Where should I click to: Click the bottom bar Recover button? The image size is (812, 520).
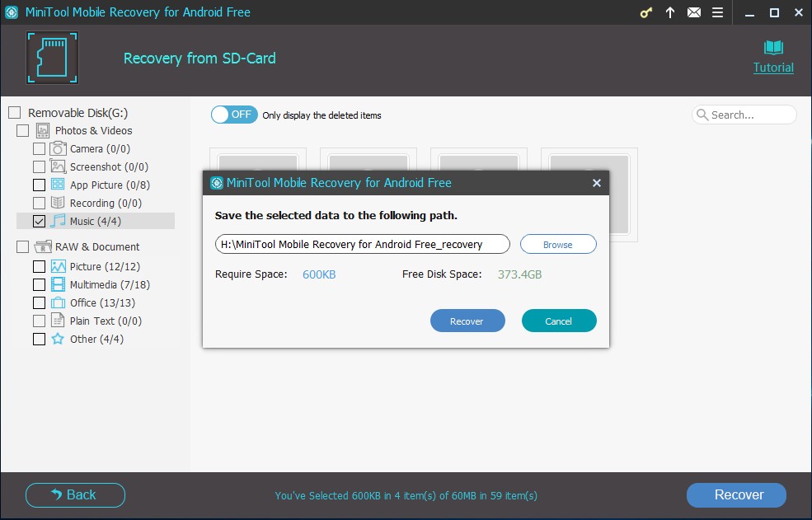[736, 495]
